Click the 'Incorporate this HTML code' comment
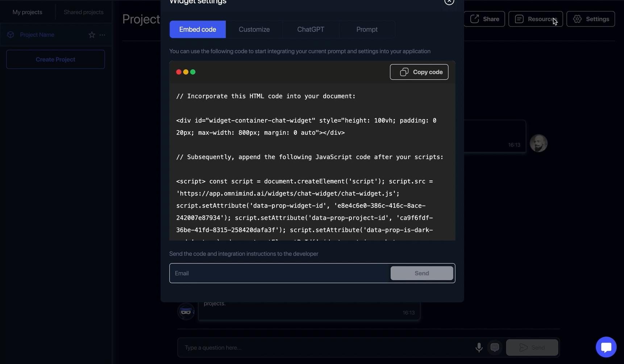 coord(266,96)
